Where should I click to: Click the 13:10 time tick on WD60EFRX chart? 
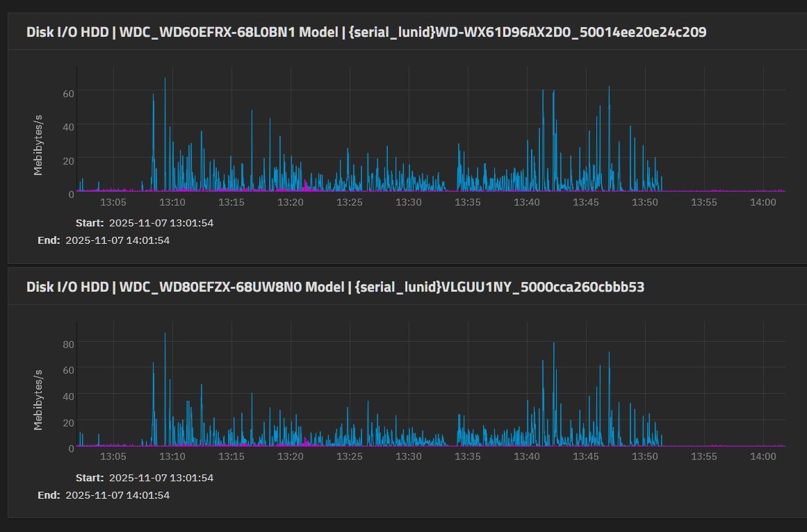[172, 202]
